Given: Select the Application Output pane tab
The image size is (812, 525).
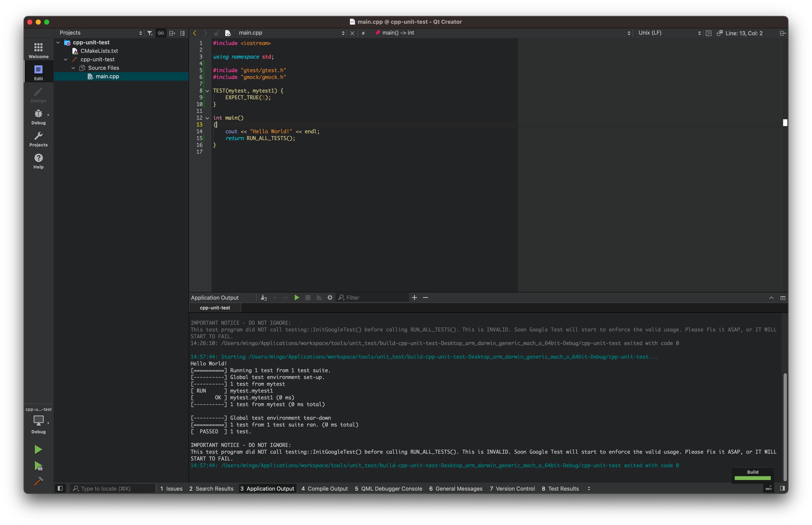Looking at the screenshot, I should [267, 489].
